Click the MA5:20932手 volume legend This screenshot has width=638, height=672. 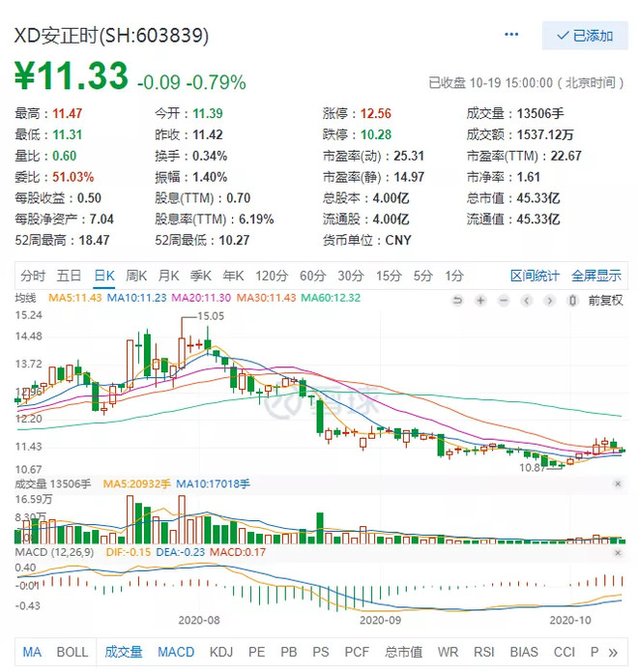[136, 483]
